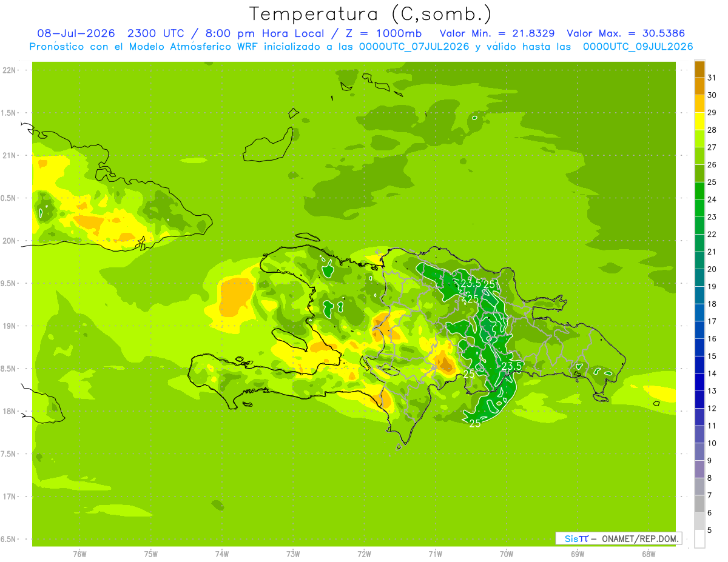
Task: Click the "Temperatura (C,somb.)" chart title
Action: coord(370,14)
